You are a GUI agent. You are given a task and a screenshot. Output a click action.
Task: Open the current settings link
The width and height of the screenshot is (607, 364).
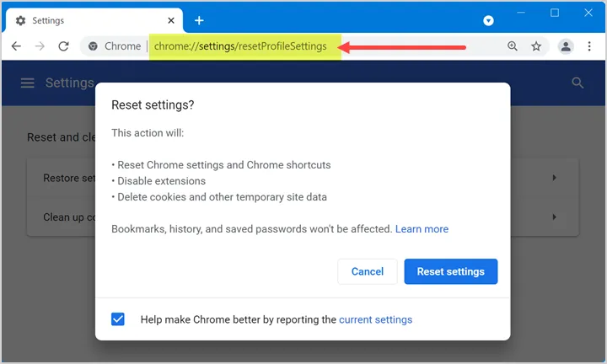tap(375, 319)
